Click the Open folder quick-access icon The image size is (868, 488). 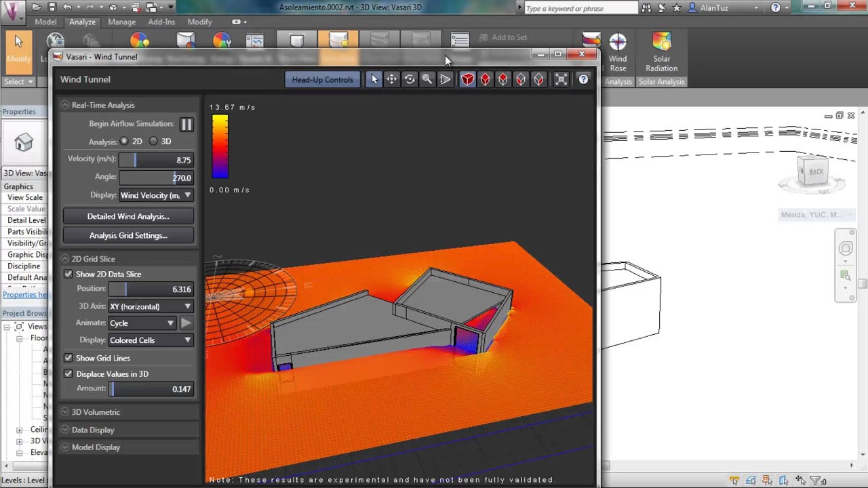[x=35, y=7]
